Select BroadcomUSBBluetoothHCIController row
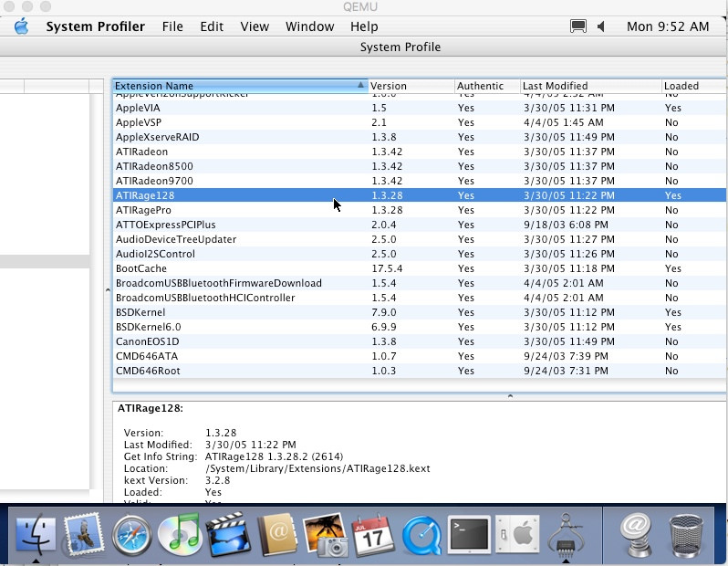Image resolution: width=728 pixels, height=566 pixels. (x=420, y=298)
